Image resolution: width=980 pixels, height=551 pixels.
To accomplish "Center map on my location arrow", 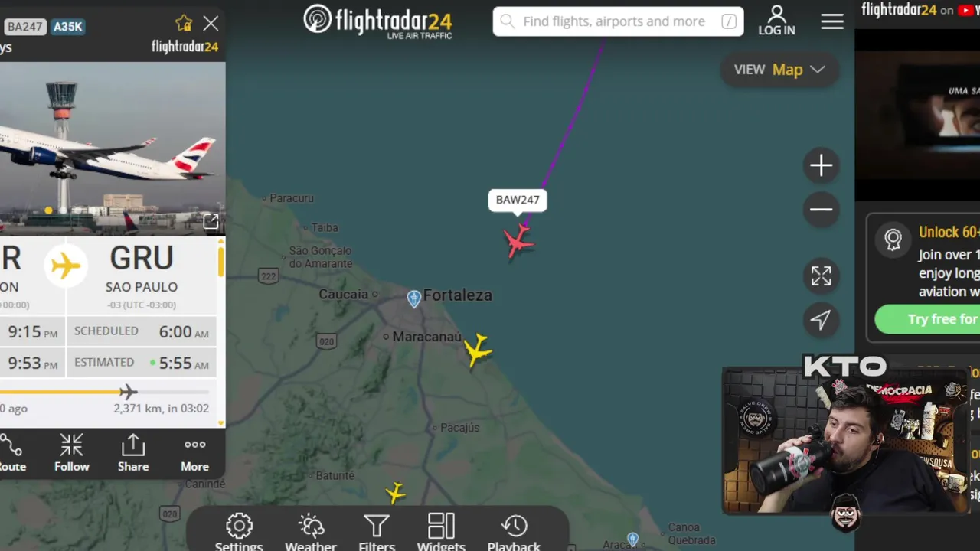I will tap(821, 319).
